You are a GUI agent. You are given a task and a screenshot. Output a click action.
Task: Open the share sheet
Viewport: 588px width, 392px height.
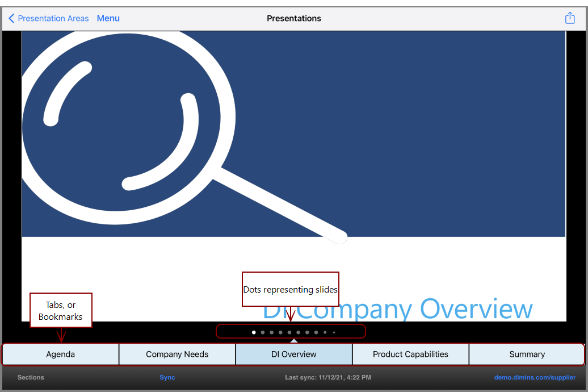click(x=570, y=18)
